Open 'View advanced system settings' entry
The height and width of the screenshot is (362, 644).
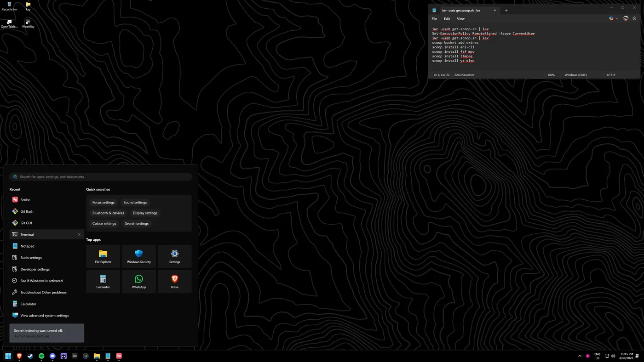coord(46,316)
